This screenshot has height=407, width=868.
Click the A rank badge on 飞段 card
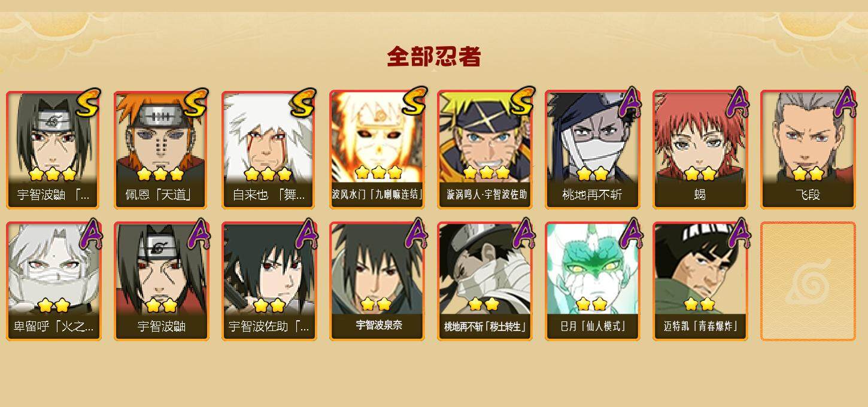pos(845,103)
